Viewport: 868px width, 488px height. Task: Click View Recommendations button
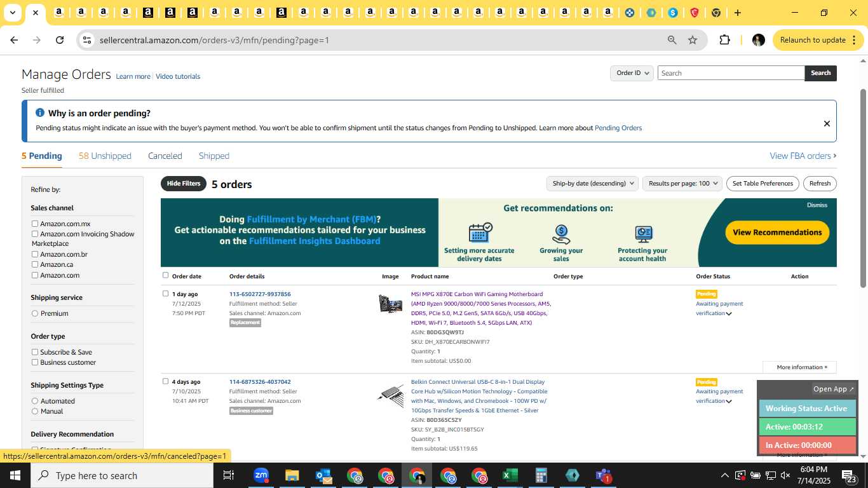pos(777,233)
